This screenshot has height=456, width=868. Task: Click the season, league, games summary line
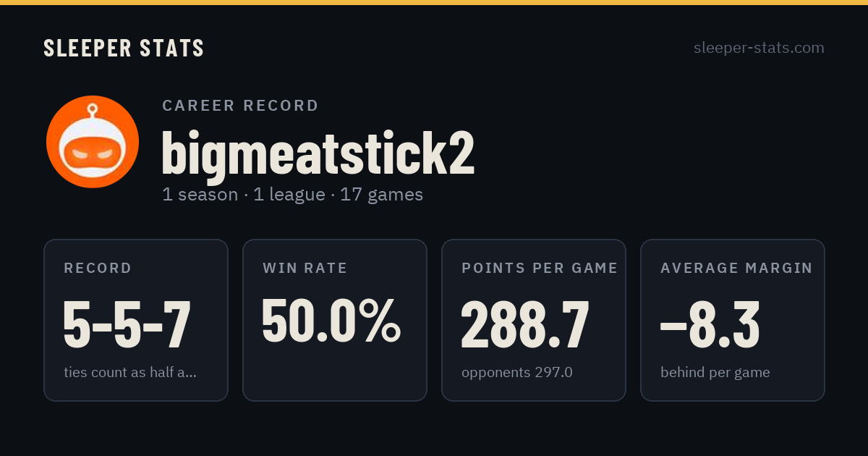pyautogui.click(x=293, y=195)
